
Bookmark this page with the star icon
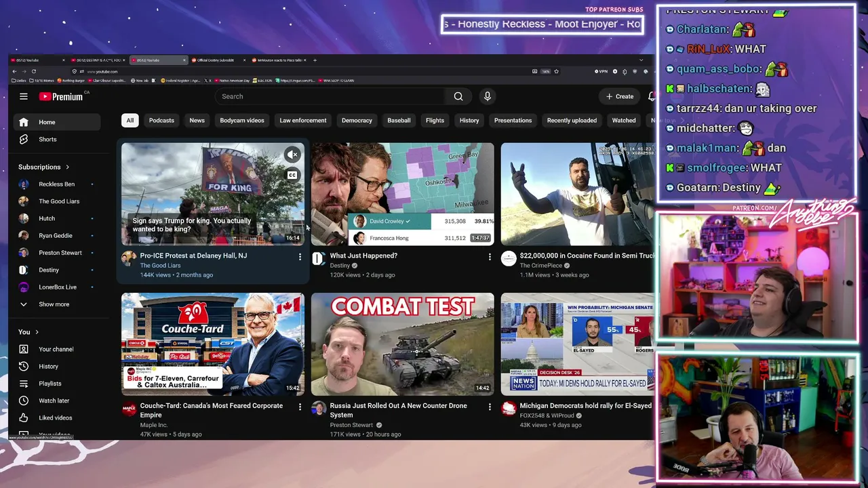tap(556, 71)
